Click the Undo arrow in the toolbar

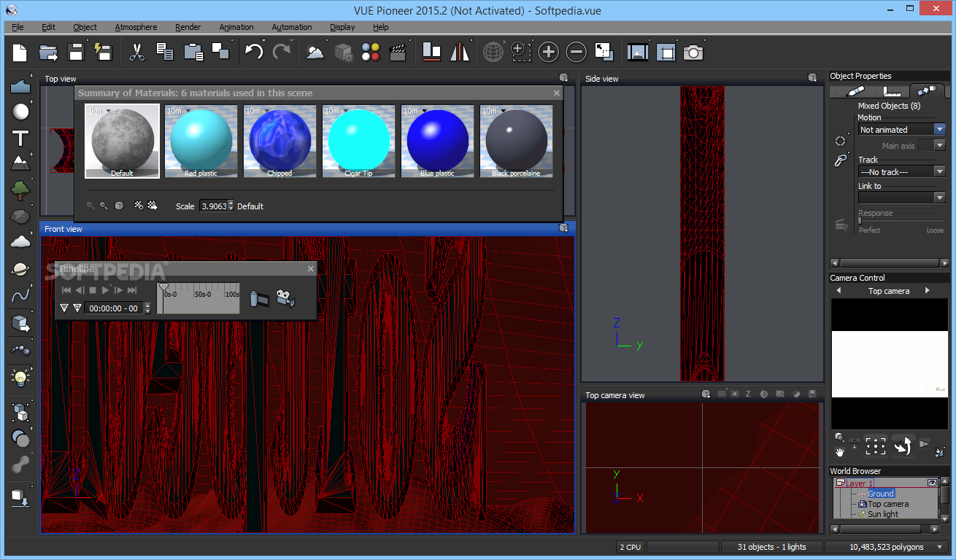pos(254,52)
